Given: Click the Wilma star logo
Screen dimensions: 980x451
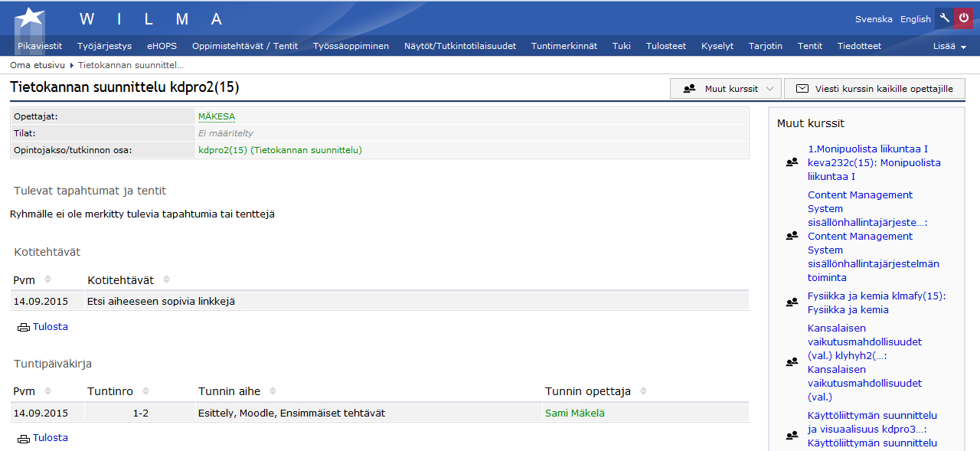Looking at the screenshot, I should click(x=29, y=19).
